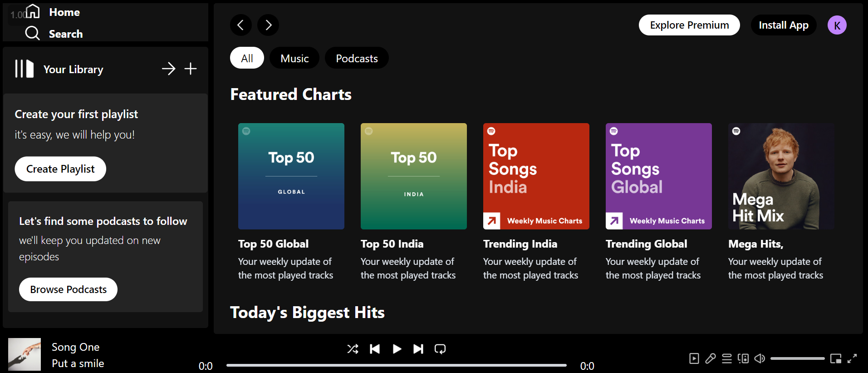This screenshot has width=868, height=373.
Task: Click the plus icon in Your Library
Action: coord(191,69)
